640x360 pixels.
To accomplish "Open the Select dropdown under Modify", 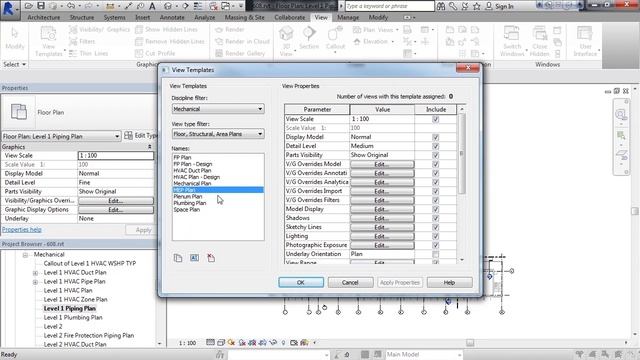I will pos(15,64).
